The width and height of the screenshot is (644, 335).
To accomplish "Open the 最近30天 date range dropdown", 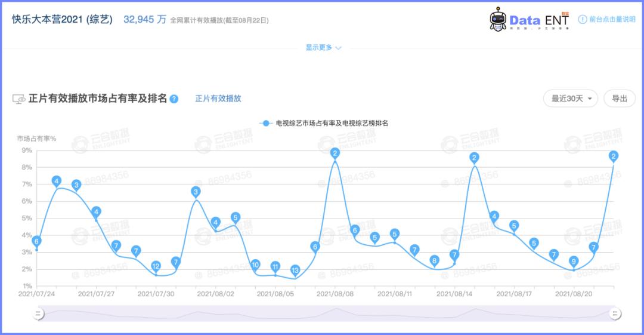I will coord(571,99).
